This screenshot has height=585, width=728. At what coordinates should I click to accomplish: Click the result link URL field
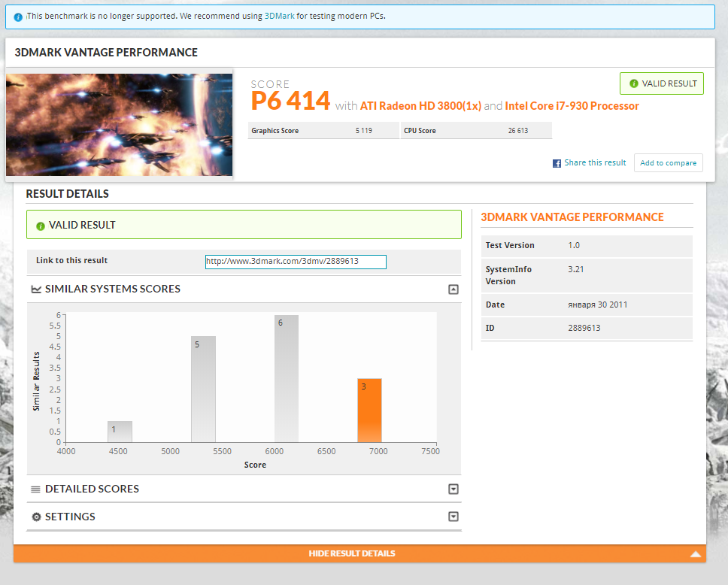point(296,262)
